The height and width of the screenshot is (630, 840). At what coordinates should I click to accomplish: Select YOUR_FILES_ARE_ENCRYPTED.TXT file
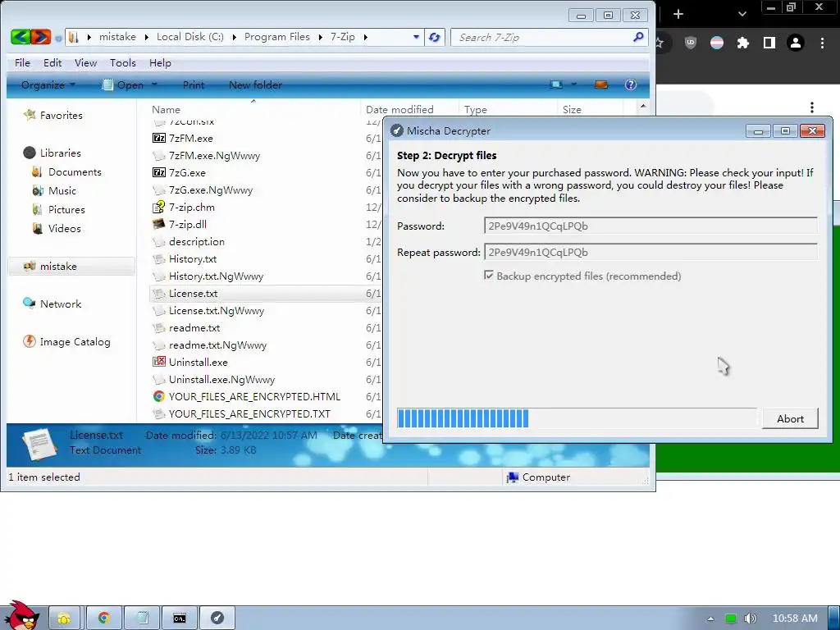[249, 413]
